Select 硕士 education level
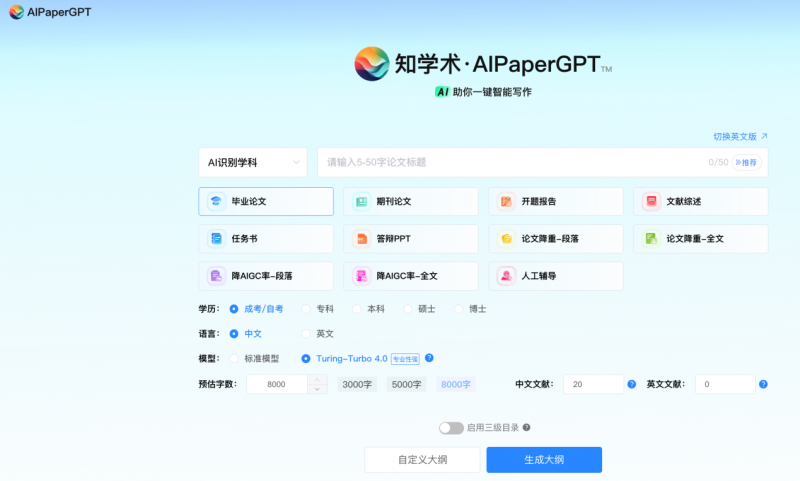This screenshot has height=481, width=800. [x=419, y=309]
